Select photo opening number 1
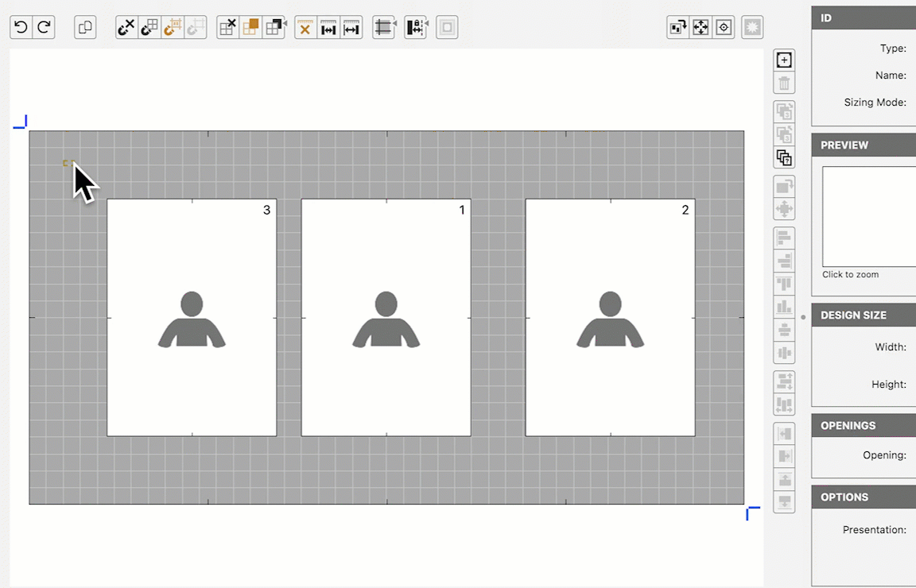The width and height of the screenshot is (916, 588). (386, 318)
